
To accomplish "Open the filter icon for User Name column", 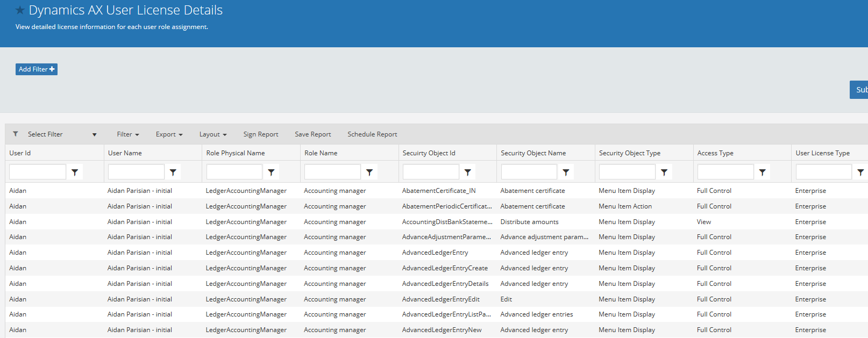I will click(173, 172).
